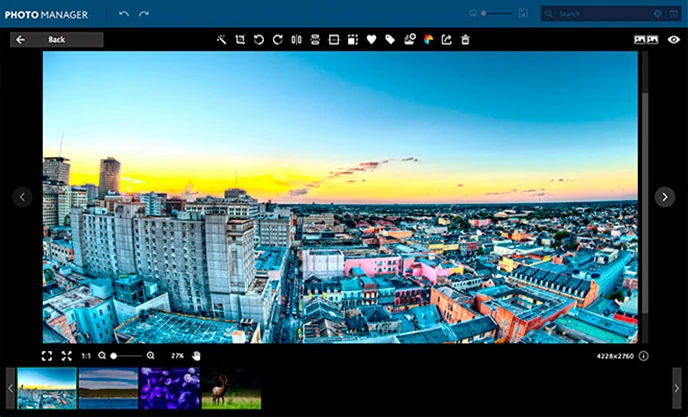Click large thumbnail size icon in header
The height and width of the screenshot is (417, 688).
pos(523,13)
